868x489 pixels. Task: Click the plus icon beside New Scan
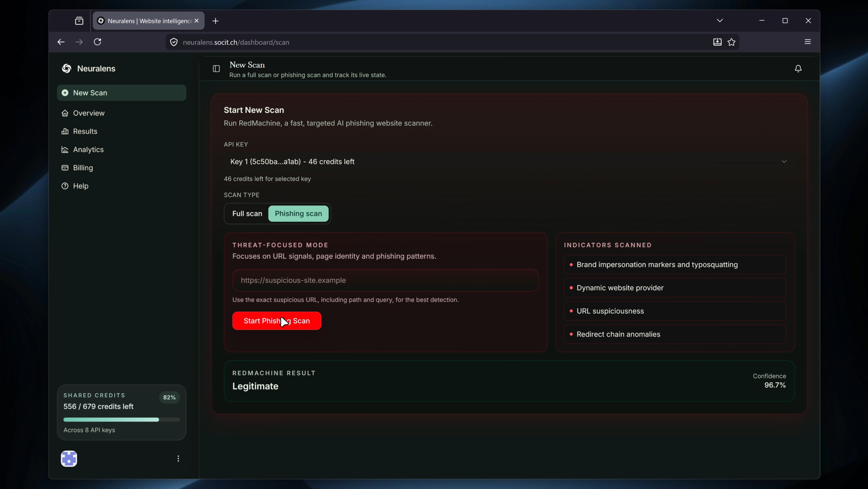click(x=65, y=93)
